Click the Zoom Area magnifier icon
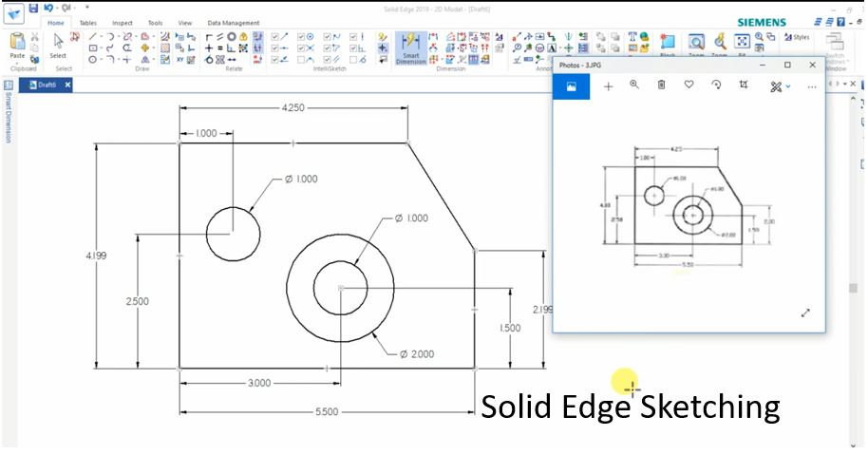The width and height of the screenshot is (868, 474). 696,42
